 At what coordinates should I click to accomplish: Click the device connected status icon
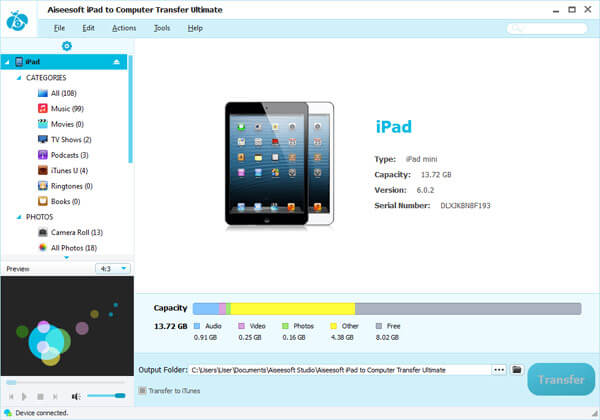(8, 413)
